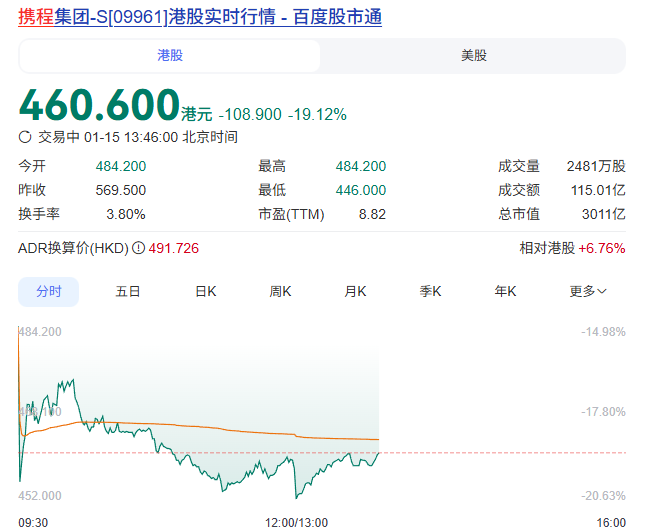
Task: Select the 五日 chart tab
Action: pos(128,292)
